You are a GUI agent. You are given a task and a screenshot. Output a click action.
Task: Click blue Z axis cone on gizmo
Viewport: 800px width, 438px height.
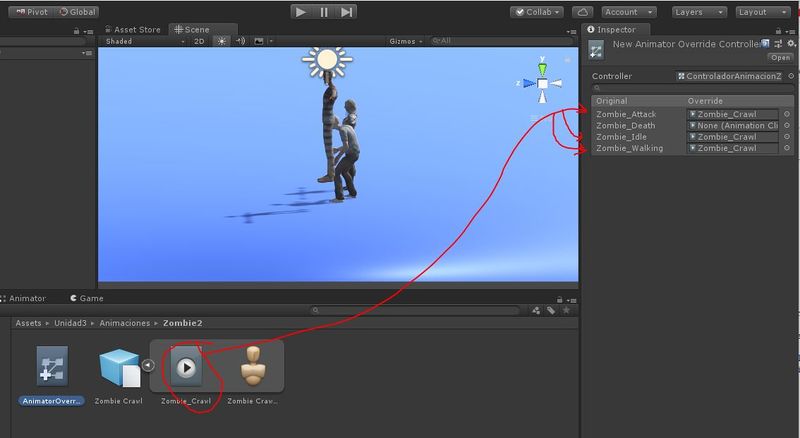click(529, 83)
